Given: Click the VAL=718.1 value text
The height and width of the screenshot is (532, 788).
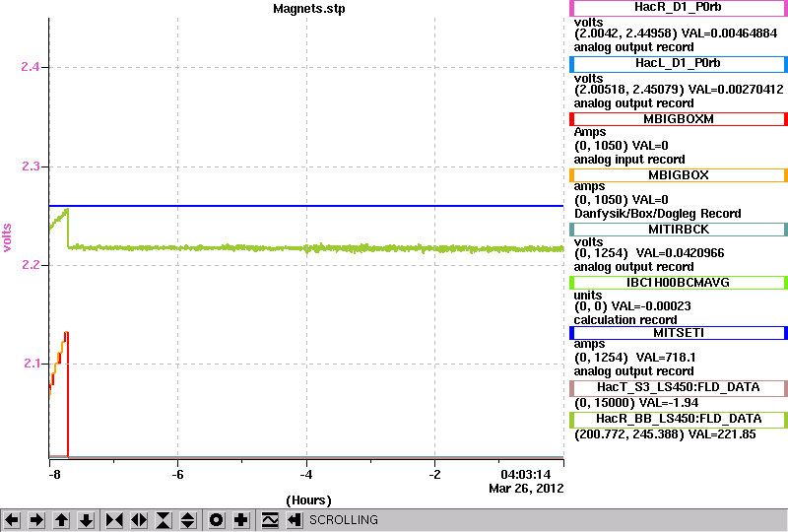Looking at the screenshot, I should [x=666, y=358].
